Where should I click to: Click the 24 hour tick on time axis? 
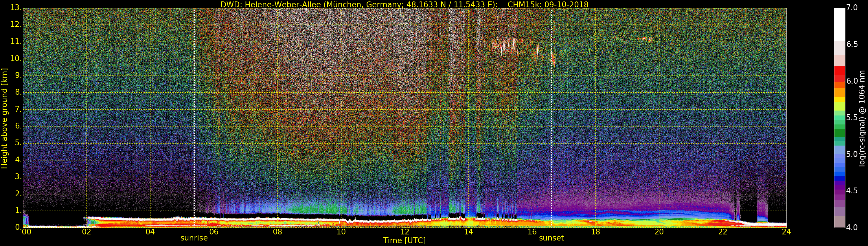(786, 232)
